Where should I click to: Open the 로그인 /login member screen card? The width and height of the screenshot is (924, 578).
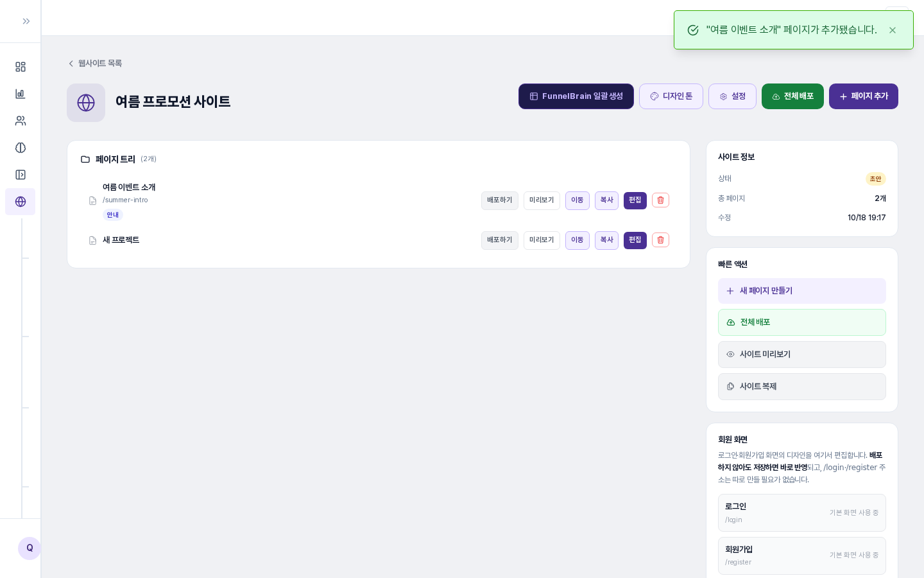(x=802, y=512)
